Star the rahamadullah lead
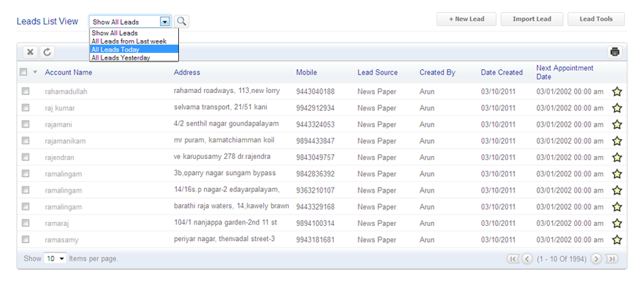Viewport: 644px width, 285px height. pos(617,92)
